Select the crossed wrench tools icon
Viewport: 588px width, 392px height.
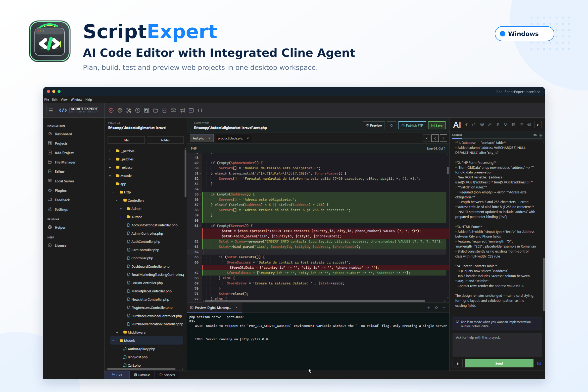click(129, 110)
